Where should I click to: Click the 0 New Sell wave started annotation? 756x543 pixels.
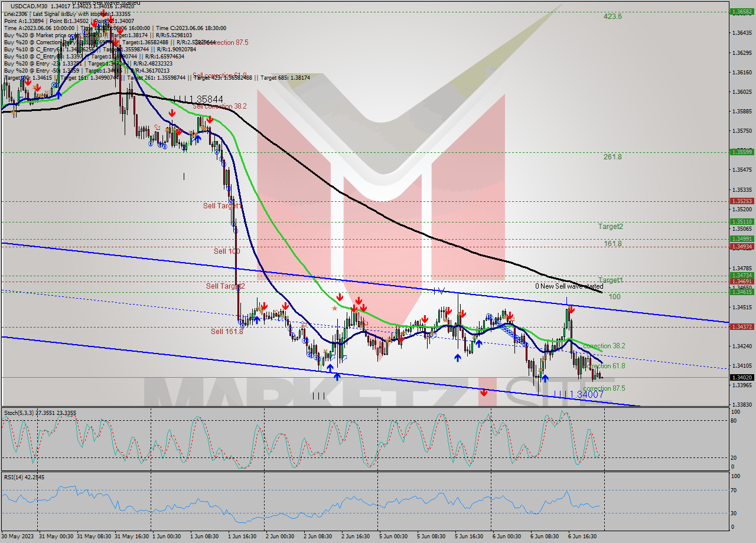(x=568, y=286)
